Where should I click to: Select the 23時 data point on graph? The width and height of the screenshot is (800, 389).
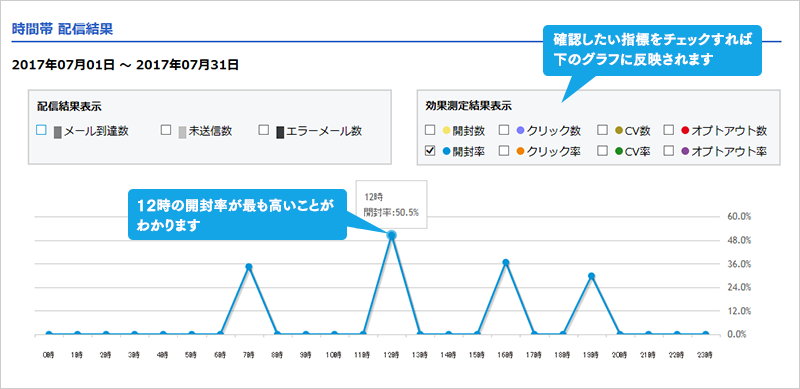click(706, 334)
